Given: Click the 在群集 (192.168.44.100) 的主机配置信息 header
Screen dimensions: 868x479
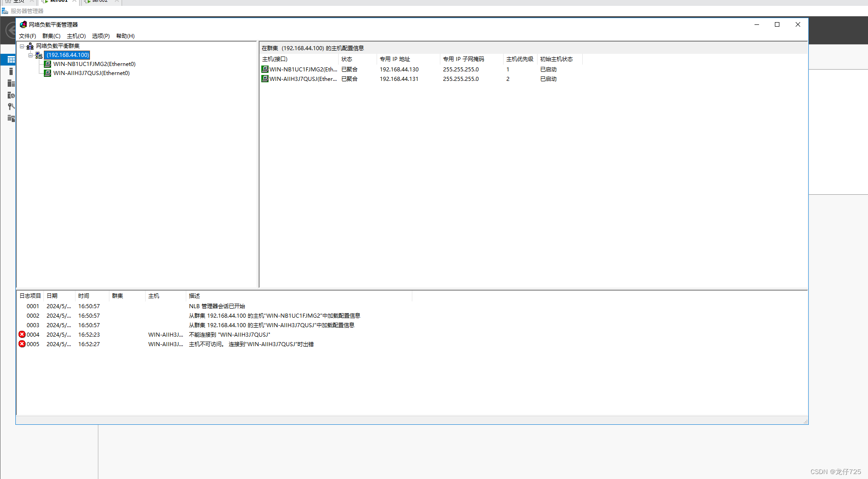Looking at the screenshot, I should 313,48.
